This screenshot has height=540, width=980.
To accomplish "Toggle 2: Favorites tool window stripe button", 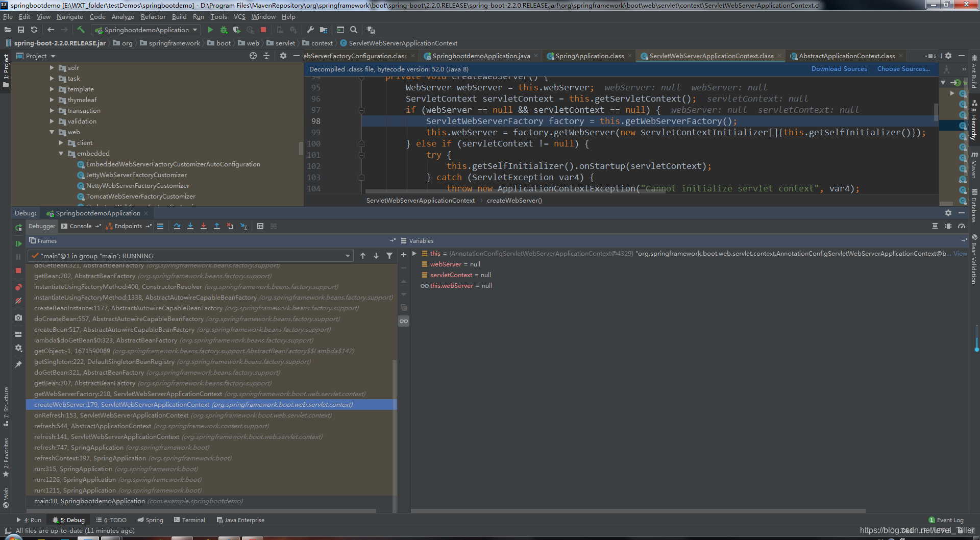I will pos(6,457).
